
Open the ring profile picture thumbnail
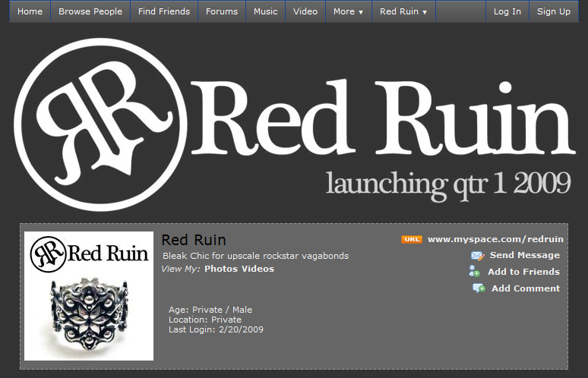click(89, 296)
